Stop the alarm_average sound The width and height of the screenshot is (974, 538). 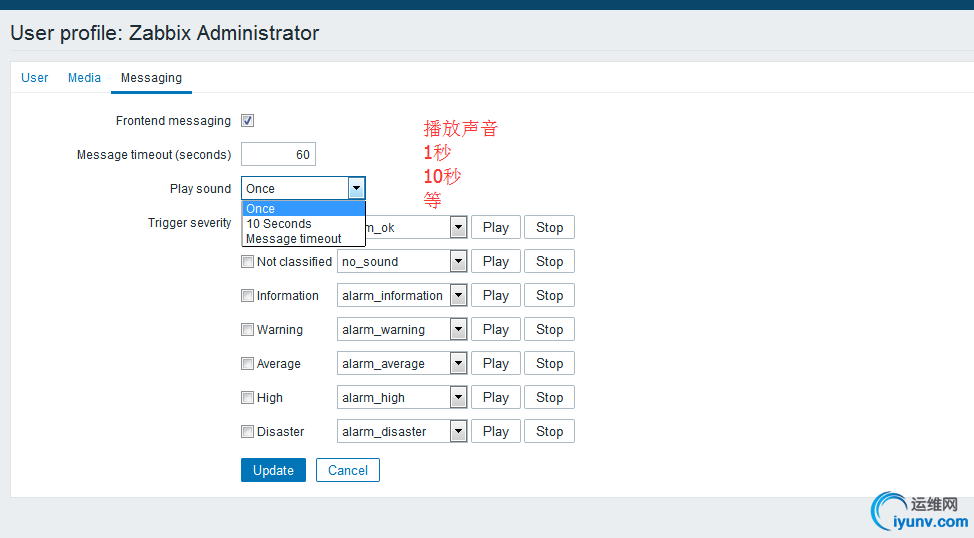549,364
